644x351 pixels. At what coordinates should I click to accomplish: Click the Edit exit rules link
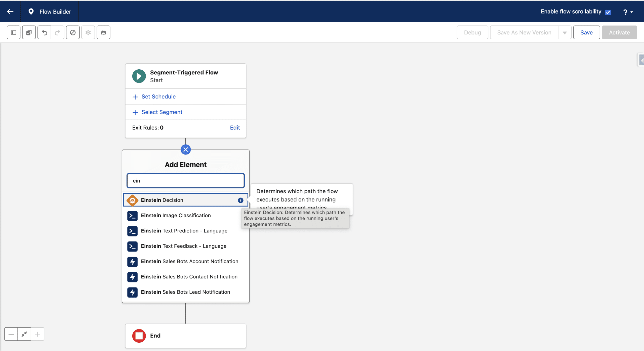(x=235, y=128)
